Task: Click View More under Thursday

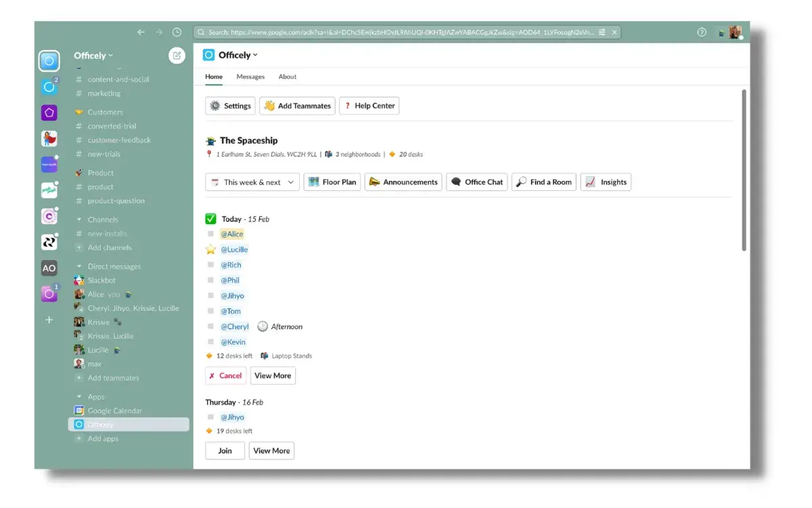Action: (x=272, y=450)
